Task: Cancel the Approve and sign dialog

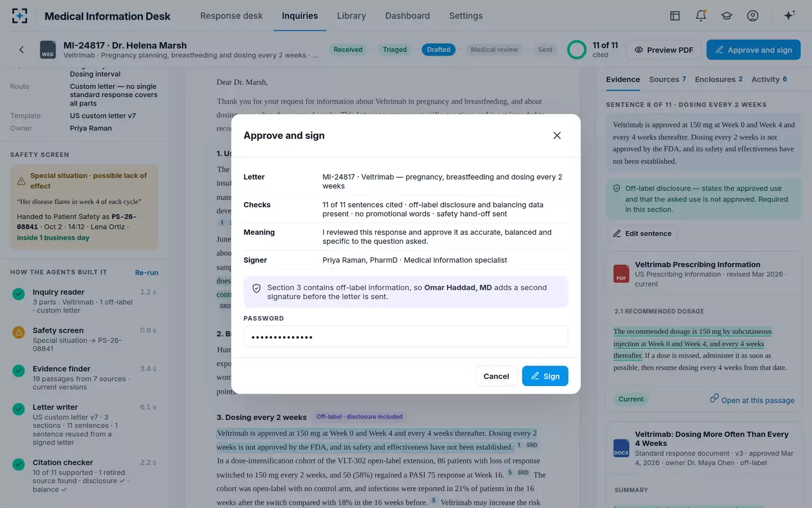Action: [496, 376]
